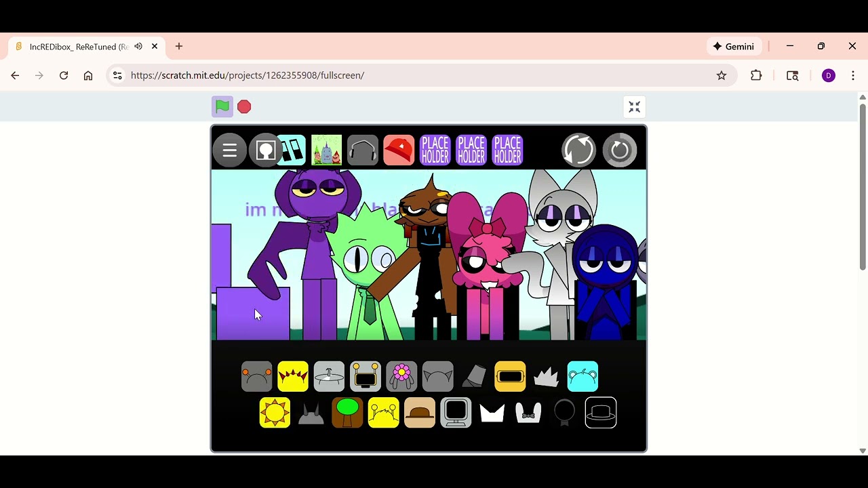Image resolution: width=868 pixels, height=488 pixels.
Task: Pick the tan brown bowler hat icon
Action: coord(420,412)
